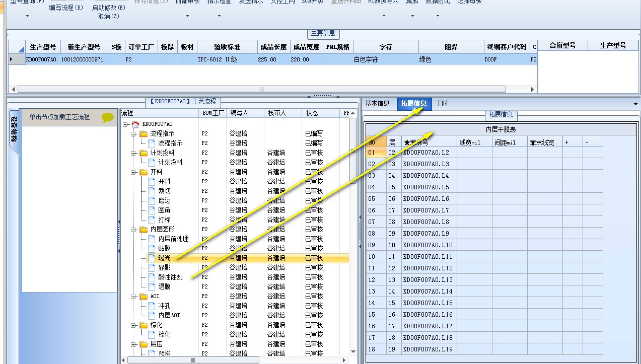Click the document icon of 裁切 step
Viewport: 641px width, 364px height.
(152, 191)
